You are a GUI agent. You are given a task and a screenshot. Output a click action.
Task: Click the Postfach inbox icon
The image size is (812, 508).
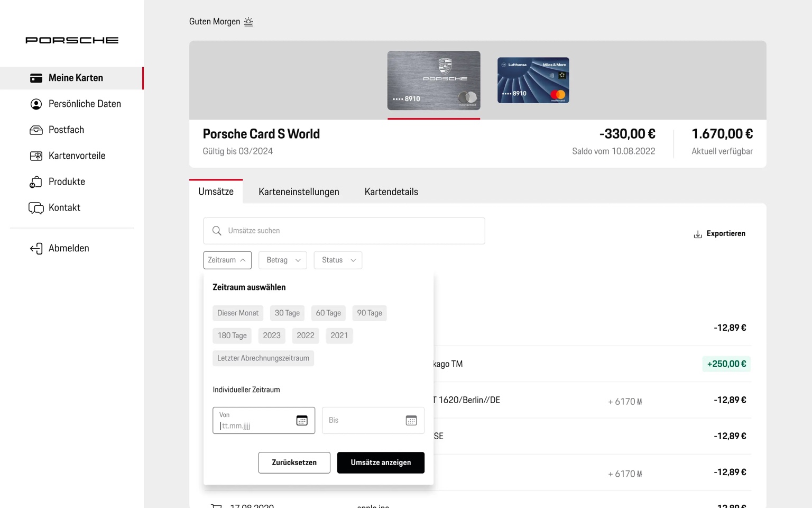pos(36,130)
